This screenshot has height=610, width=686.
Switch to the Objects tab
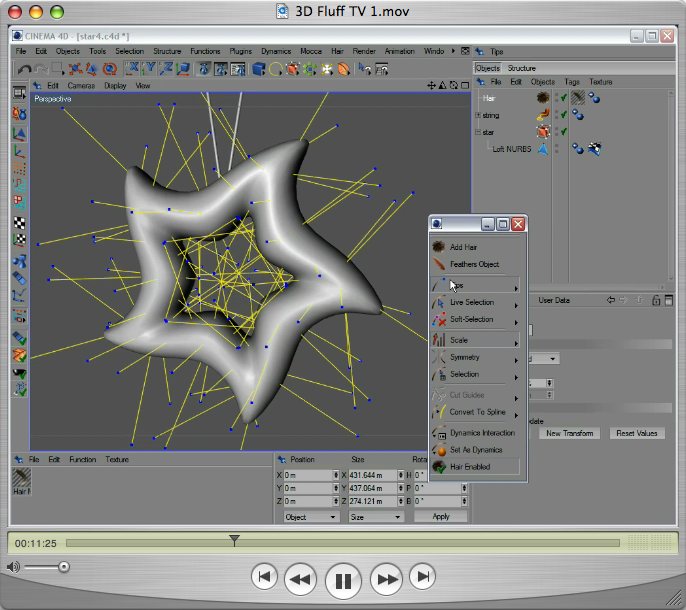[x=487, y=68]
